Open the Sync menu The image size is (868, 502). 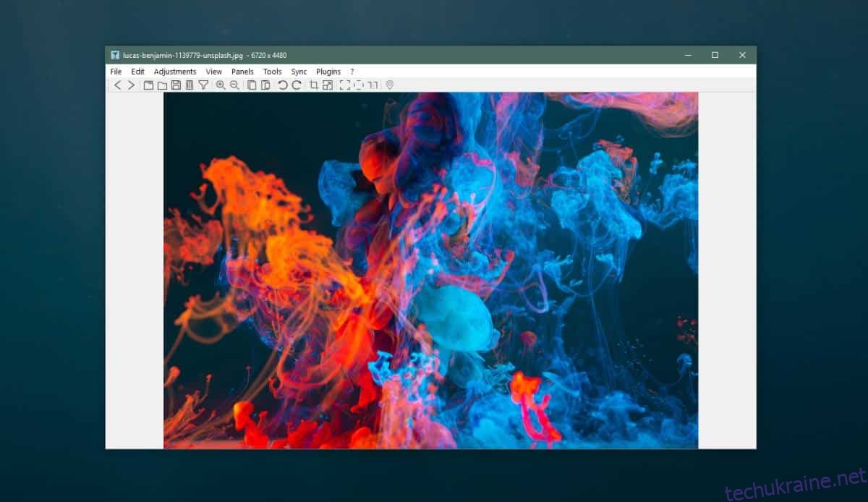[299, 72]
